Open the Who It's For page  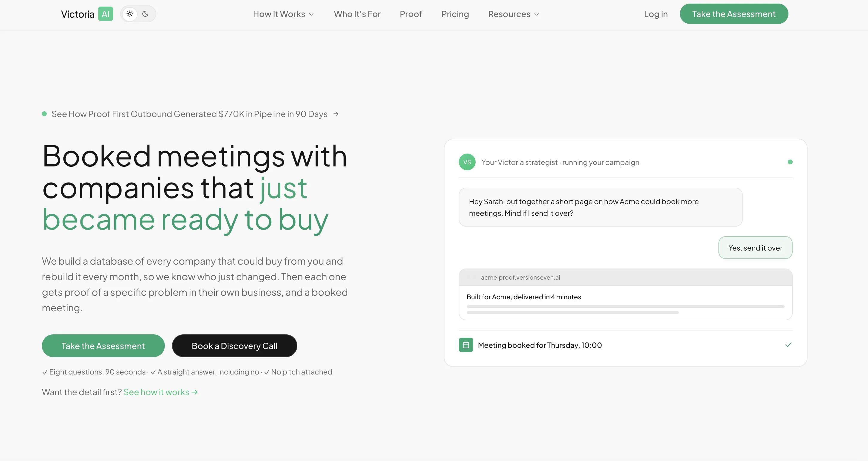357,14
